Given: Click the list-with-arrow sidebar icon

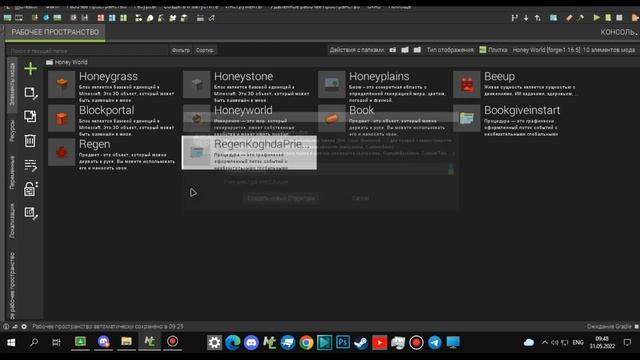Looking at the screenshot, I should pyautogui.click(x=30, y=165).
